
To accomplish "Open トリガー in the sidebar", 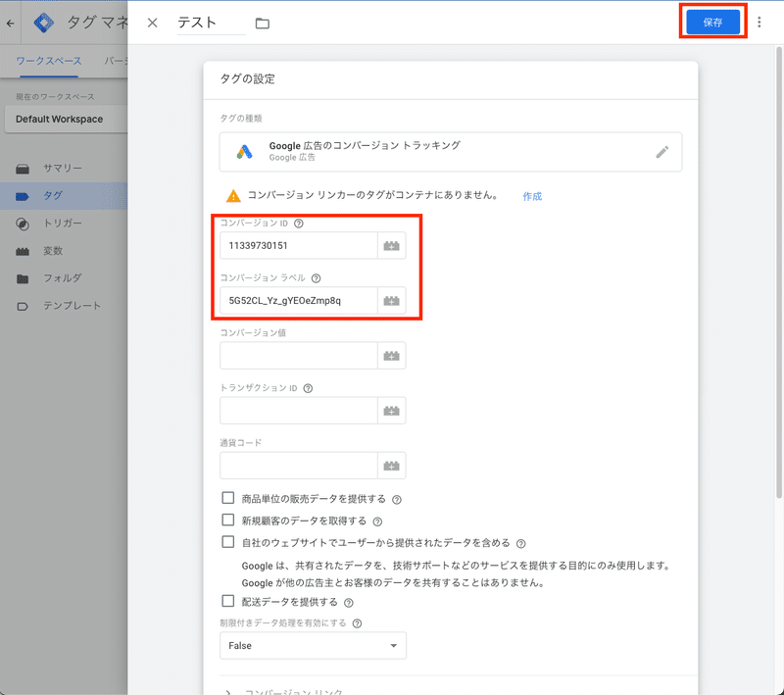I will pos(64,223).
